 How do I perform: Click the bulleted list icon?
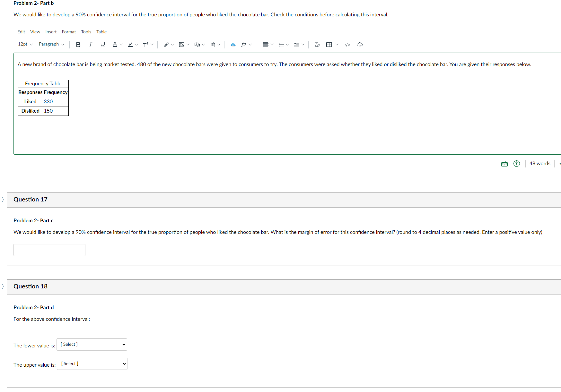[281, 45]
